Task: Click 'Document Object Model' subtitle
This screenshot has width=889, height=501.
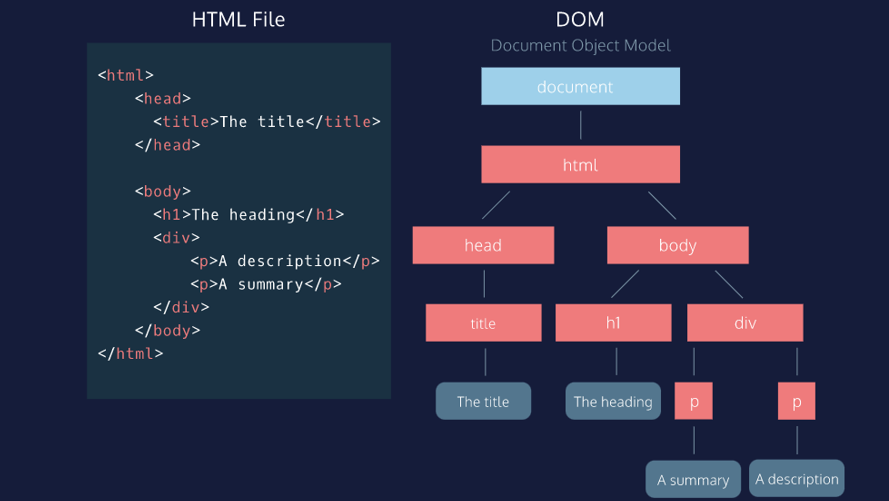Action: [581, 45]
